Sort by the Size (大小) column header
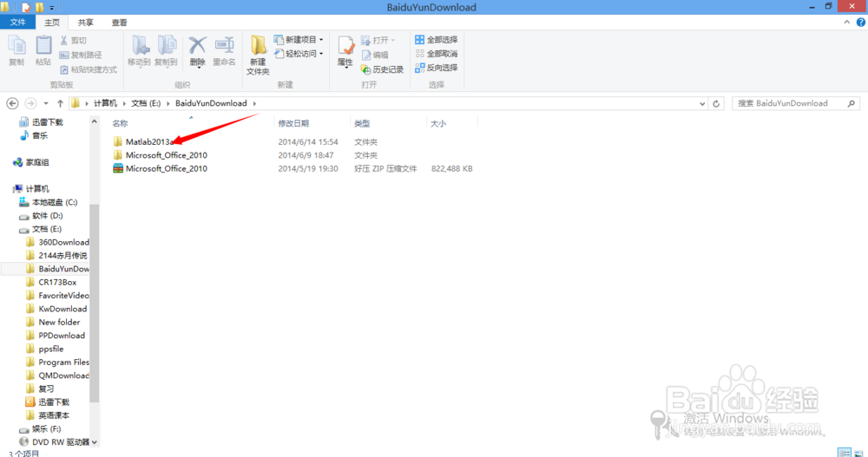 click(438, 123)
